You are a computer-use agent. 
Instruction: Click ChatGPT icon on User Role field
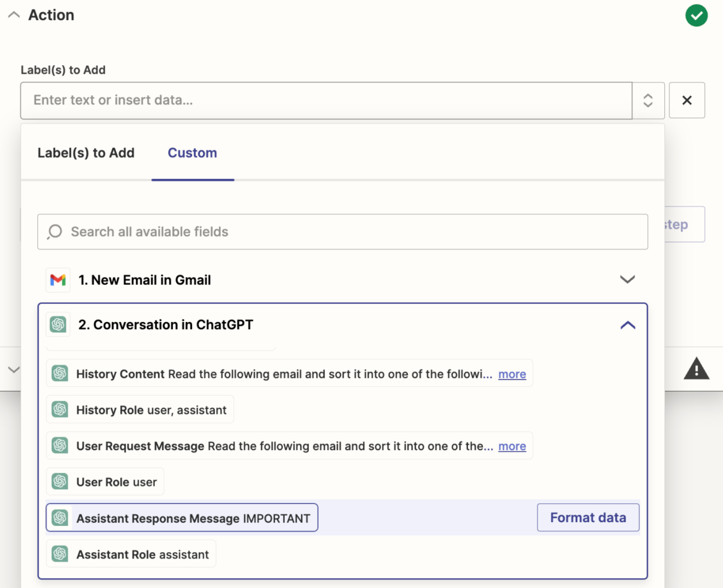60,482
